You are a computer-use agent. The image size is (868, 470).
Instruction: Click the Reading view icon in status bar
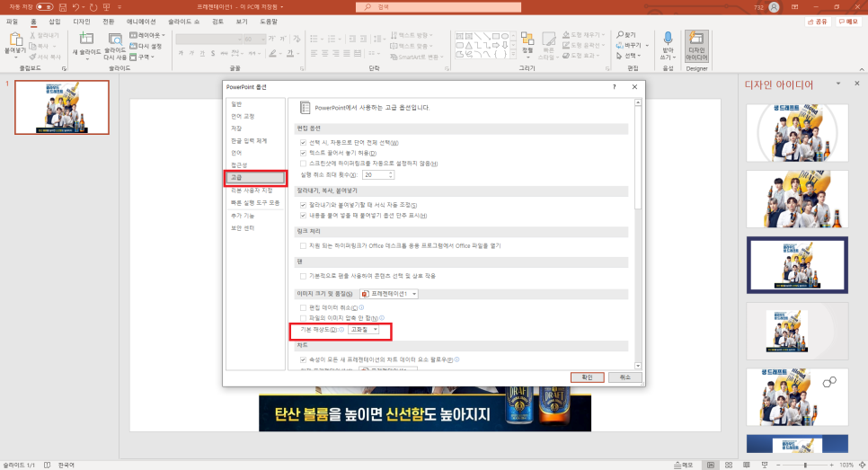(746, 465)
